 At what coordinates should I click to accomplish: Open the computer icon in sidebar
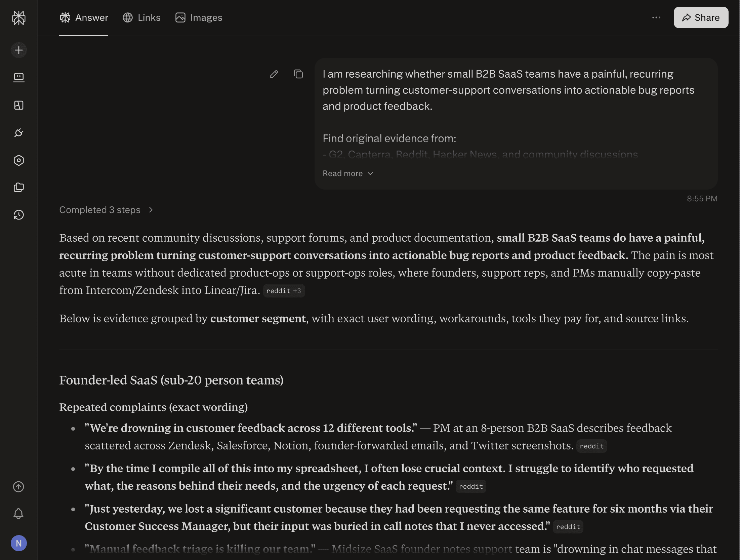[19, 78]
